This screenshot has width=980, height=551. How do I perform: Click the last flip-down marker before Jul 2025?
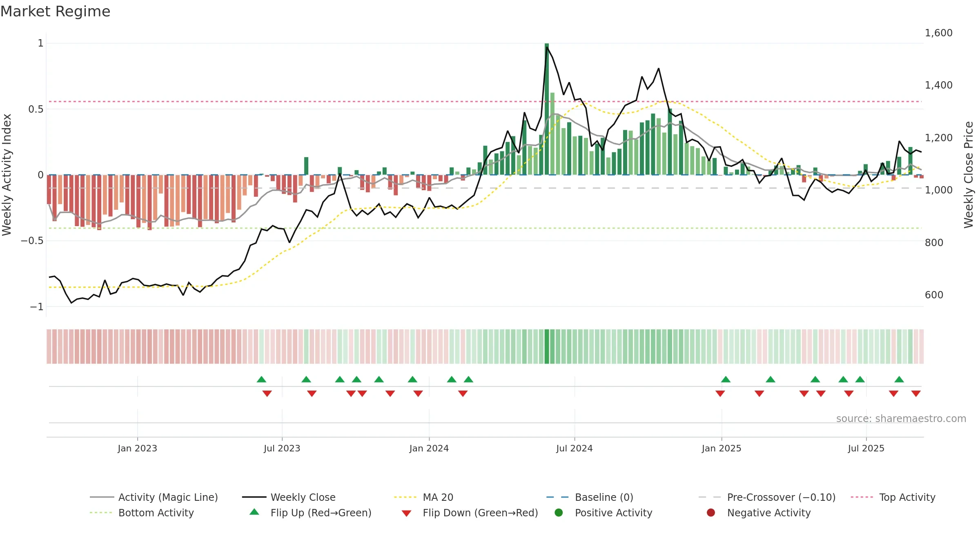[849, 393]
